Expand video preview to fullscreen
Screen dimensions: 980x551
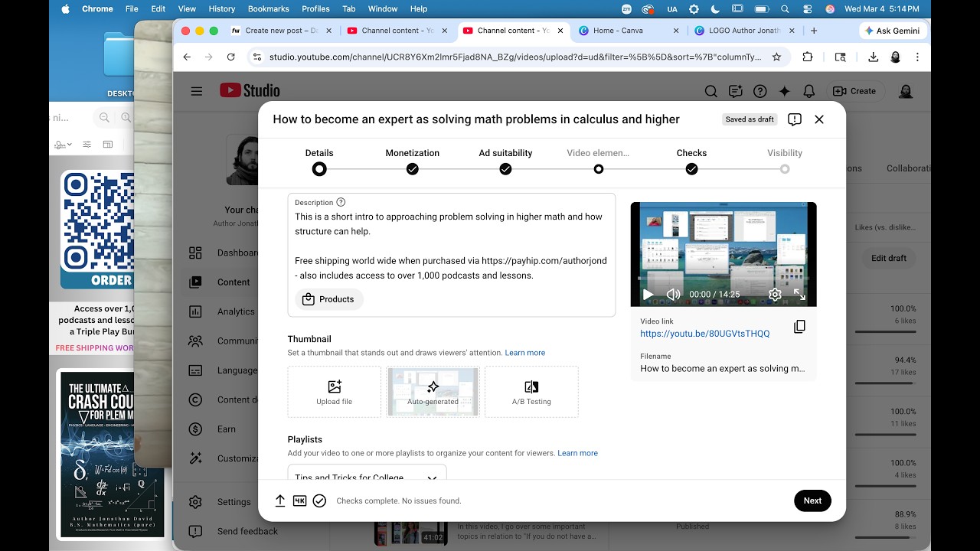coord(799,295)
